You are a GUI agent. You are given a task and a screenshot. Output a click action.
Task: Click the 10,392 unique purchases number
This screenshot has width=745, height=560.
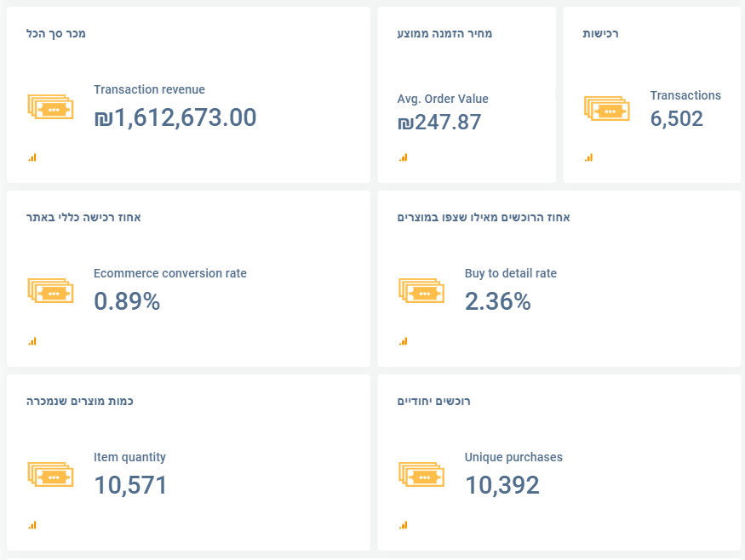coord(502,485)
